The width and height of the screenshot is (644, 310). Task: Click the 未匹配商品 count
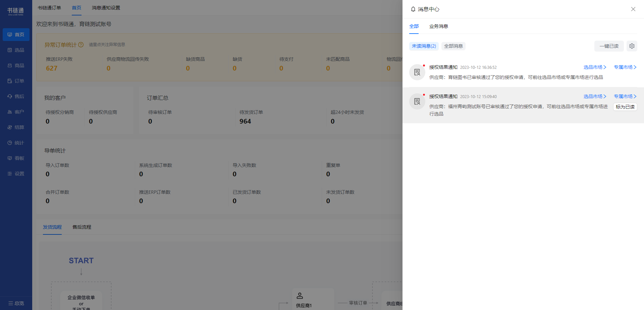point(328,68)
